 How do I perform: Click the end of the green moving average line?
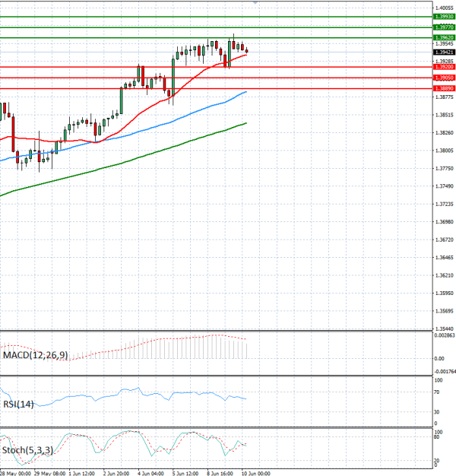tap(246, 123)
